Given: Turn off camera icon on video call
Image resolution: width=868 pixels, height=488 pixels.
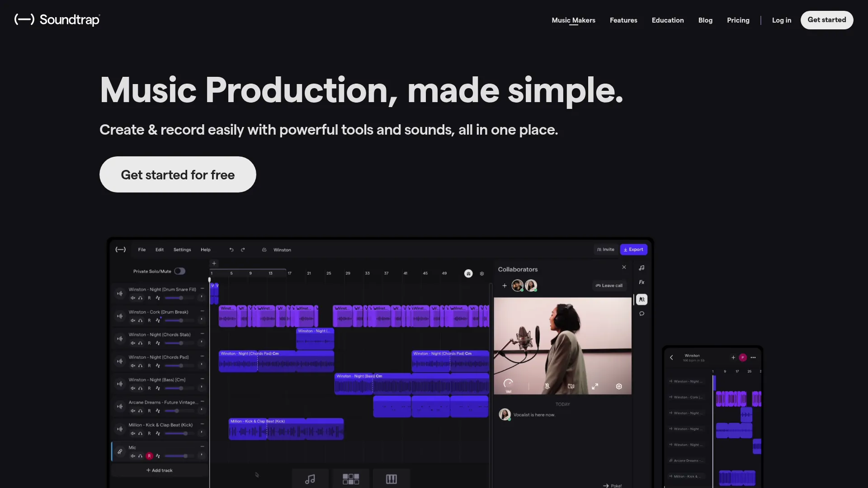Looking at the screenshot, I should (x=571, y=386).
